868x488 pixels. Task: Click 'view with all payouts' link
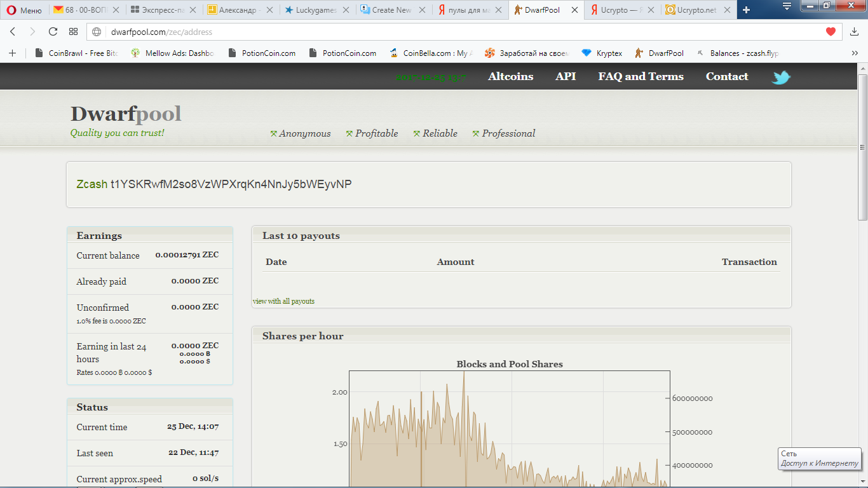pyautogui.click(x=283, y=301)
